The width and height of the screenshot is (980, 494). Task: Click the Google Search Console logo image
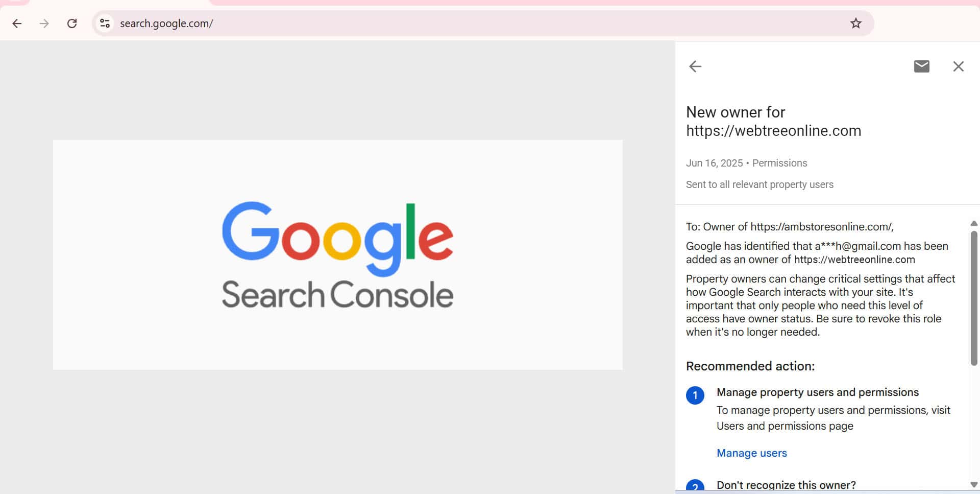(337, 255)
